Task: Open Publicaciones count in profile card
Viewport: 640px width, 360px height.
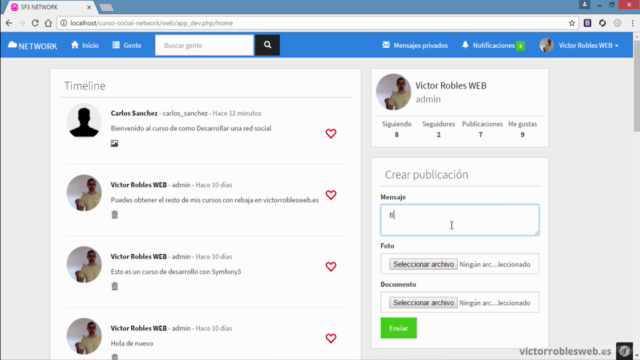Action: [x=482, y=129]
